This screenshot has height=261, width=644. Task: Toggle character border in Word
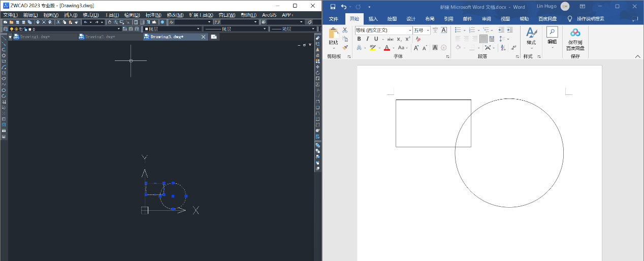point(443,30)
